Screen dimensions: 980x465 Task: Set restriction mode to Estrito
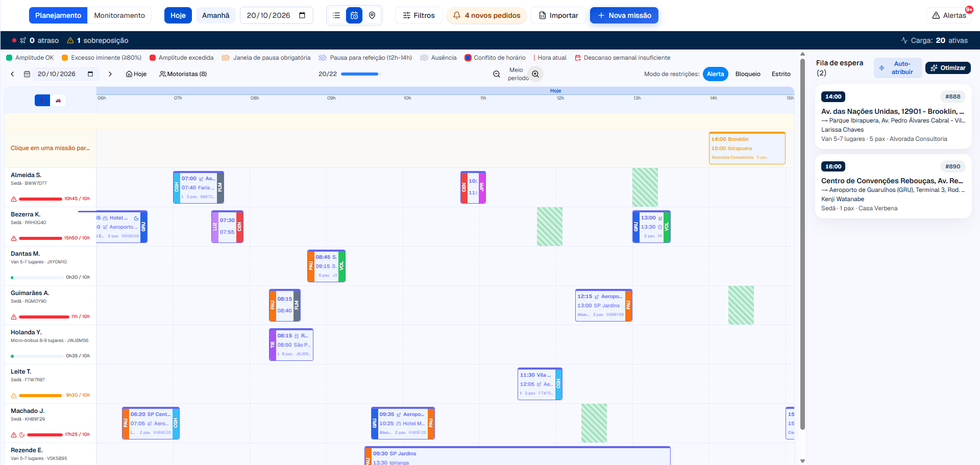pyautogui.click(x=781, y=74)
